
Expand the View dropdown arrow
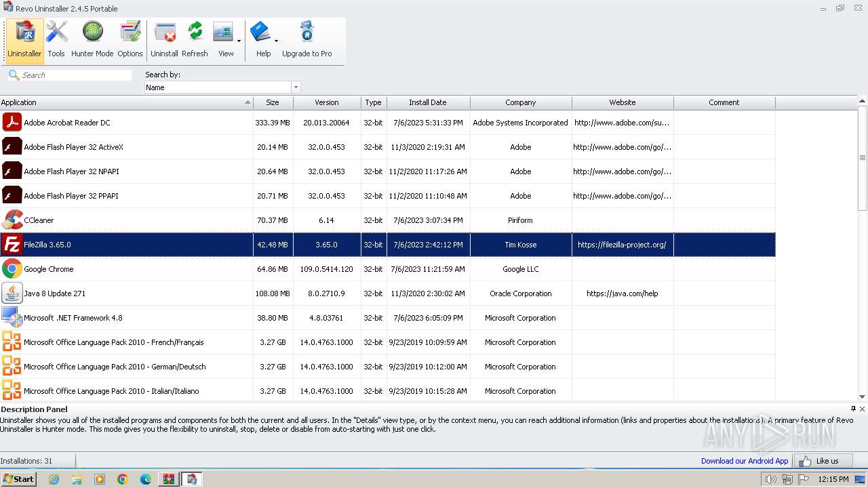coord(239,41)
